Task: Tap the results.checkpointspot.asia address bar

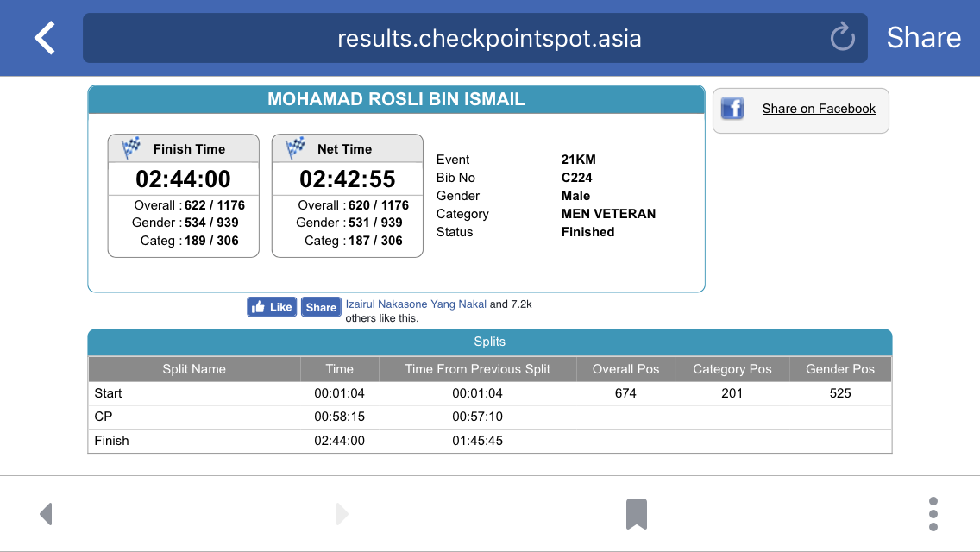Action: click(x=475, y=38)
